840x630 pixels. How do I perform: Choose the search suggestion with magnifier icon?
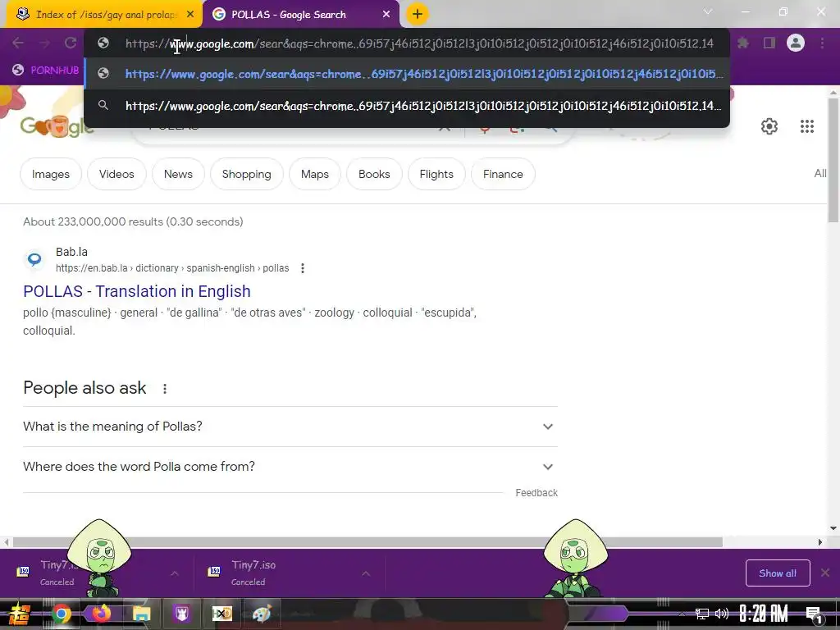tap(407, 106)
